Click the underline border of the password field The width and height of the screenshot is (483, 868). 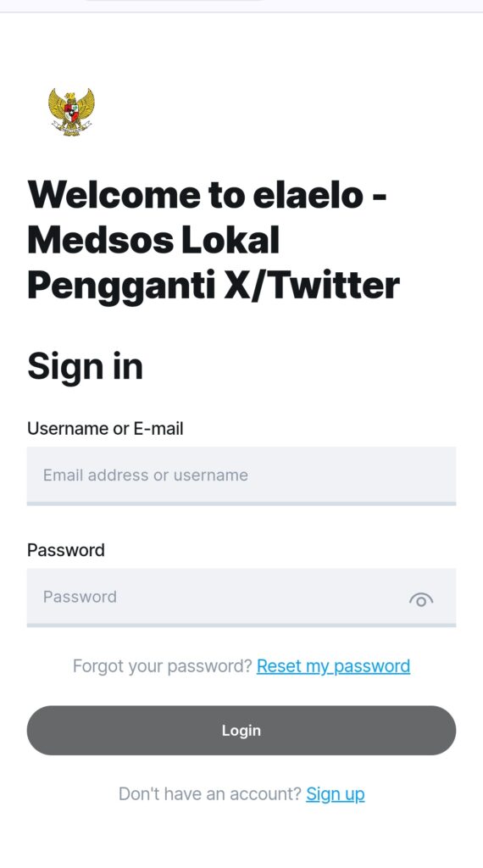coord(241,626)
